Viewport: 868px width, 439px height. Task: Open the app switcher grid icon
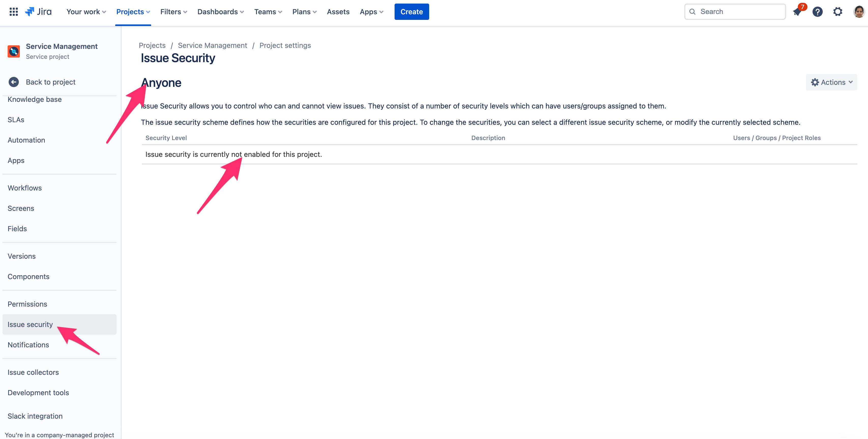[x=13, y=12]
